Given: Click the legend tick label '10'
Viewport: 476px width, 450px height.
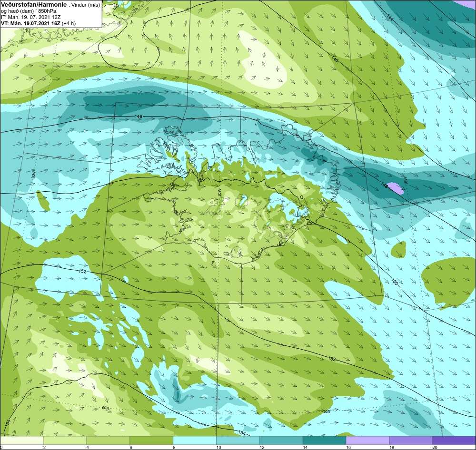Looking at the screenshot, I should click(x=218, y=447).
